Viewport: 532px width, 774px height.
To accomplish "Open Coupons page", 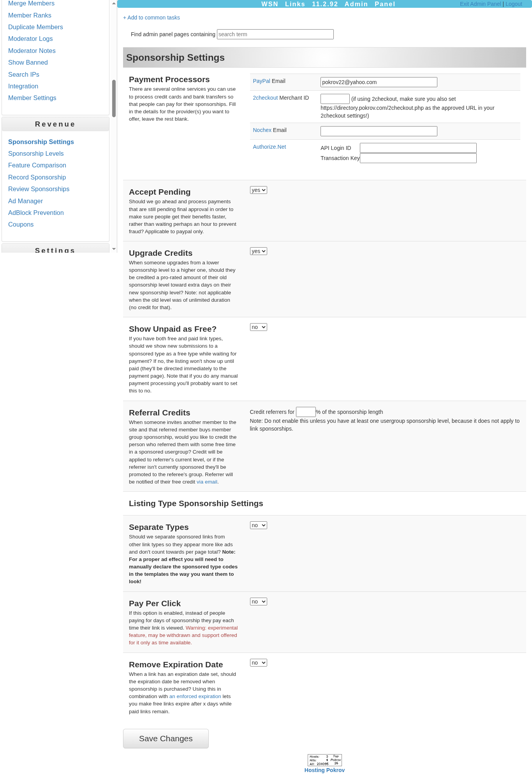I will (x=21, y=224).
